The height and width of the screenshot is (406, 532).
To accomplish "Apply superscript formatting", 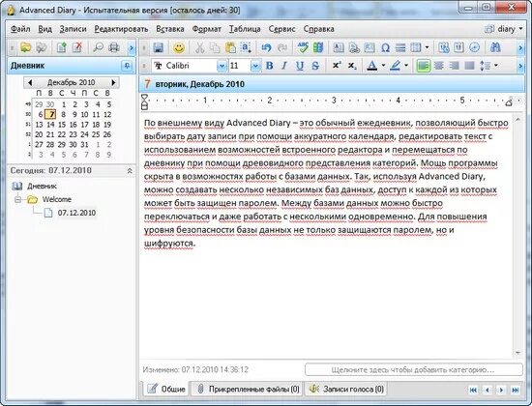I will tap(337, 66).
